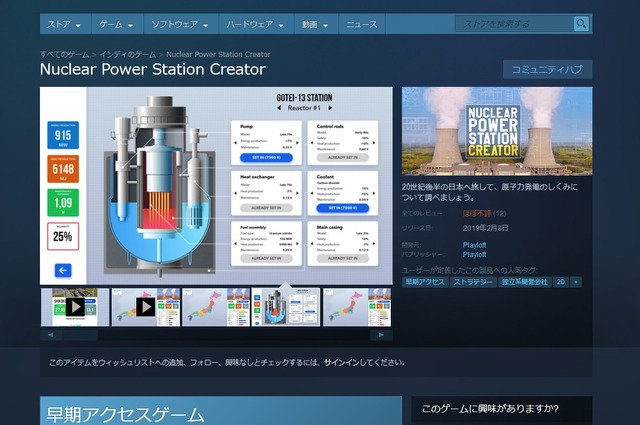Select the 独立系開発会社 tag
Screen dimensions: 640x425
pos(524,282)
